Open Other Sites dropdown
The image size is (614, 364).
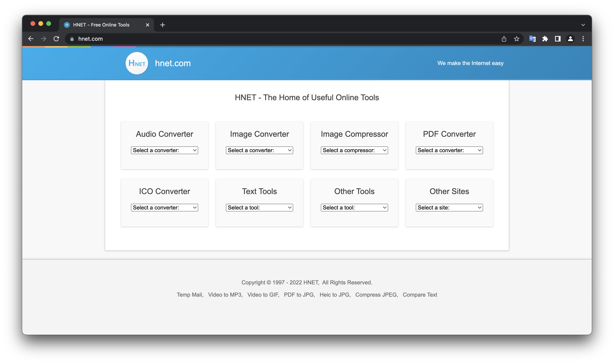pyautogui.click(x=449, y=208)
